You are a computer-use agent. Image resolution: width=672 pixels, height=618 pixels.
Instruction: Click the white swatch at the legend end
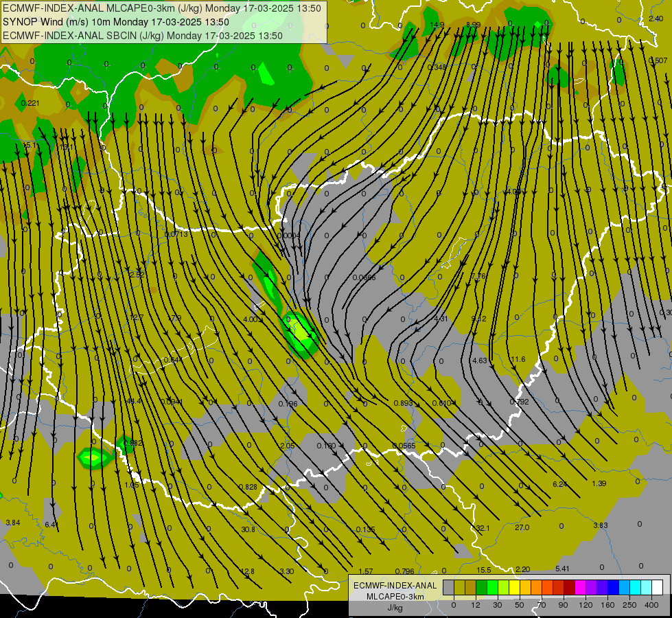(x=658, y=588)
